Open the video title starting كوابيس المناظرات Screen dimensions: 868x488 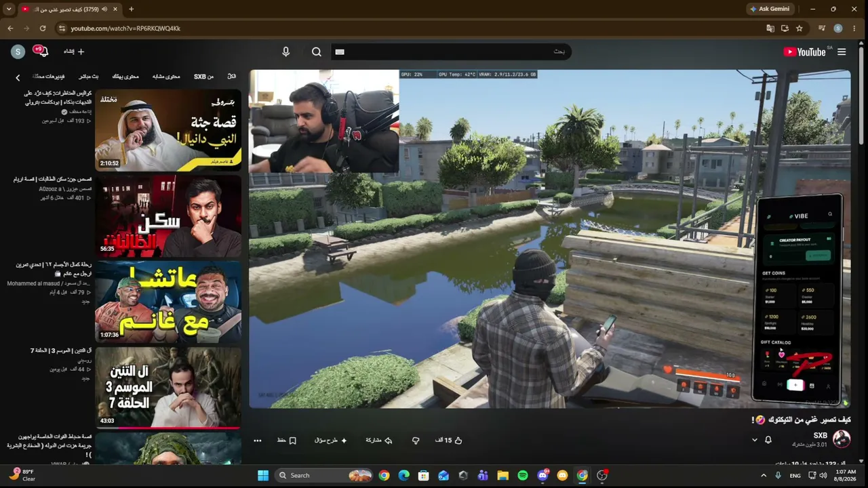[58, 98]
